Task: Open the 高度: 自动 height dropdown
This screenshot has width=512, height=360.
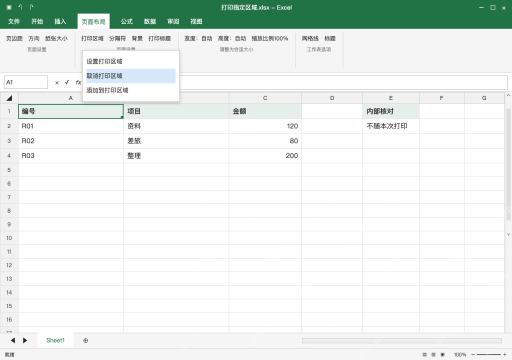Action: [232, 39]
